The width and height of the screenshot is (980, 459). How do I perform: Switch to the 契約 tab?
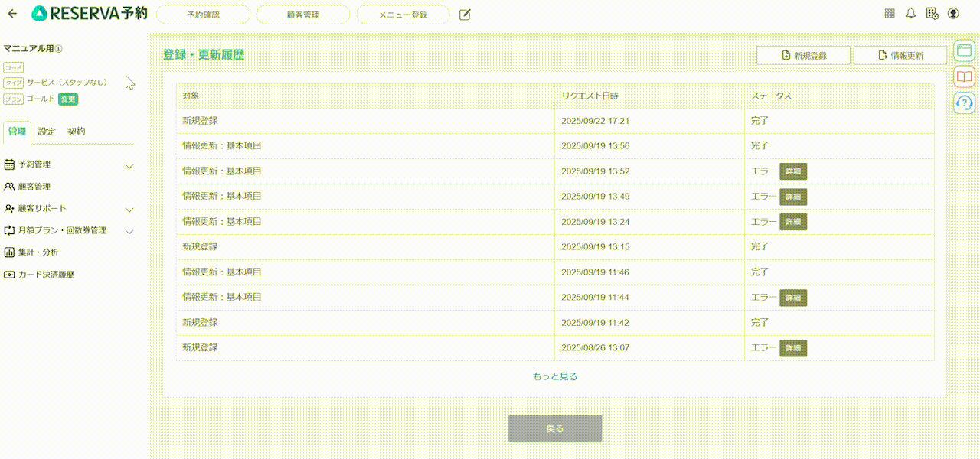(x=76, y=132)
